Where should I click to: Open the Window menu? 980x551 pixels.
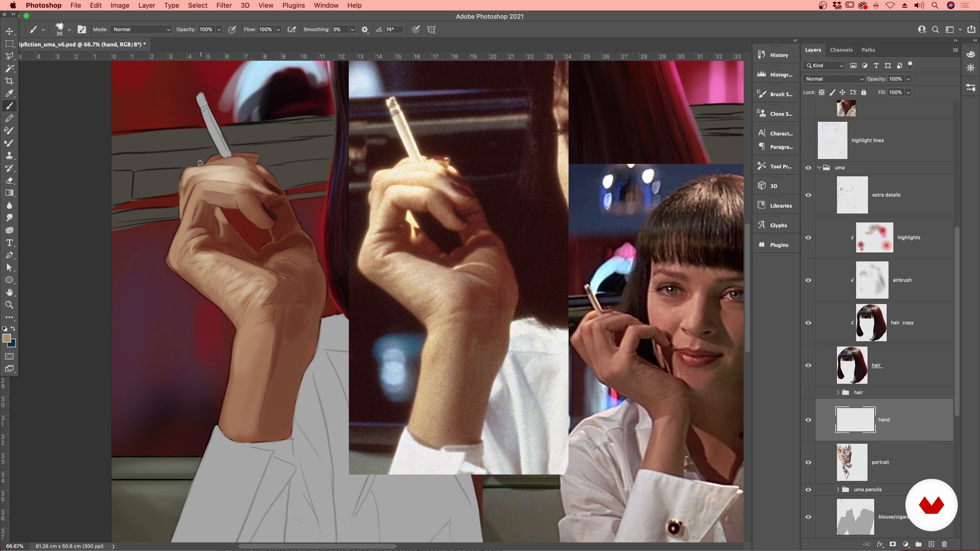point(326,5)
